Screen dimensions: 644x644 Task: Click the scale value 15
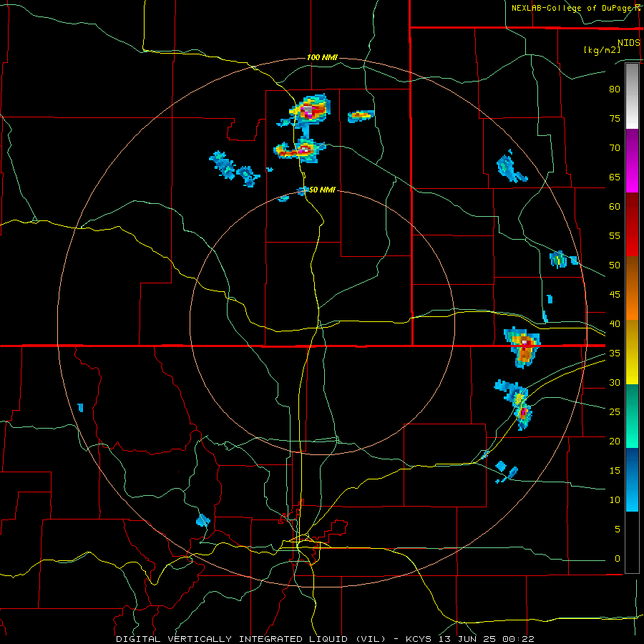[x=615, y=470]
